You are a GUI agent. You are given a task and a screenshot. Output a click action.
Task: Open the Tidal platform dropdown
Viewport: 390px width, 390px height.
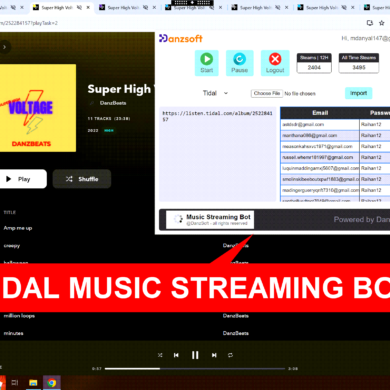click(x=215, y=93)
